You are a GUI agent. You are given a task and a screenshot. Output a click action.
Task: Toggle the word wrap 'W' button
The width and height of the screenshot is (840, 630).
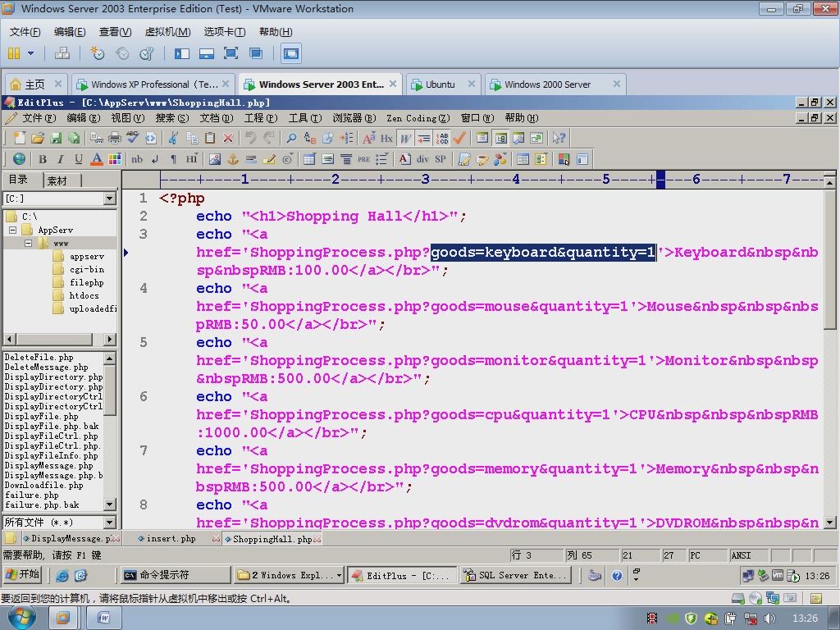(x=405, y=138)
